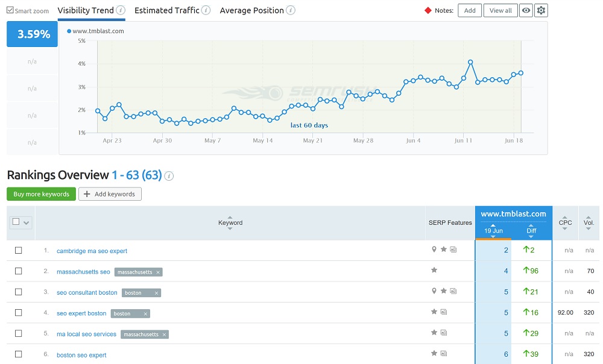Open dropdown arrow beside select-all checkbox
Image resolution: width=603 pixels, height=364 pixels.
(x=26, y=222)
